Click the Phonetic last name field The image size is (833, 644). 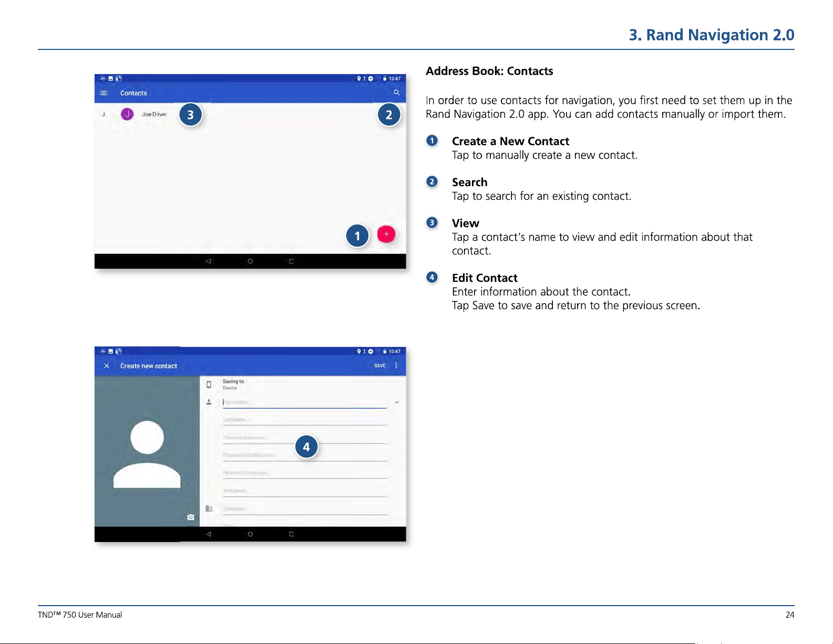(x=304, y=438)
